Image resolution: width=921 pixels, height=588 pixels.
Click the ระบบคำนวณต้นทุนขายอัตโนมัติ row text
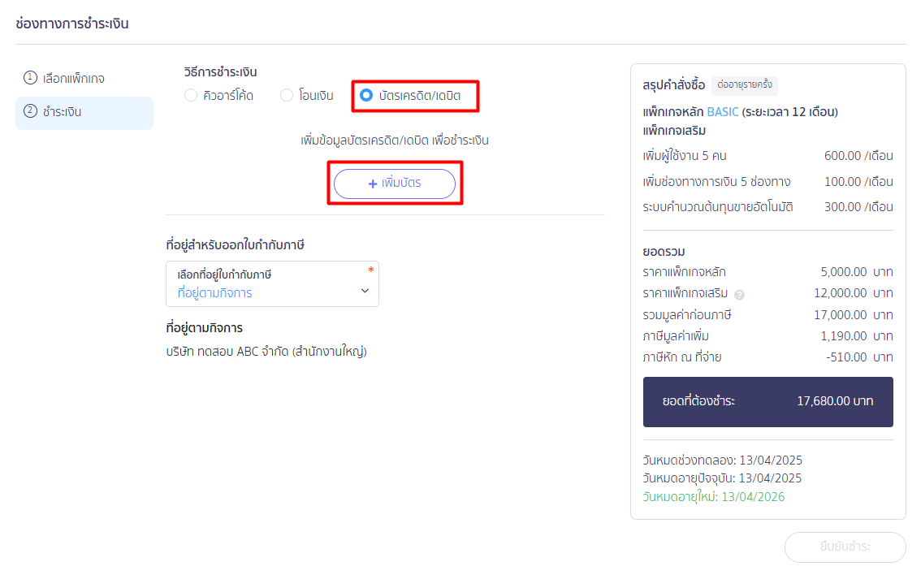tap(718, 207)
